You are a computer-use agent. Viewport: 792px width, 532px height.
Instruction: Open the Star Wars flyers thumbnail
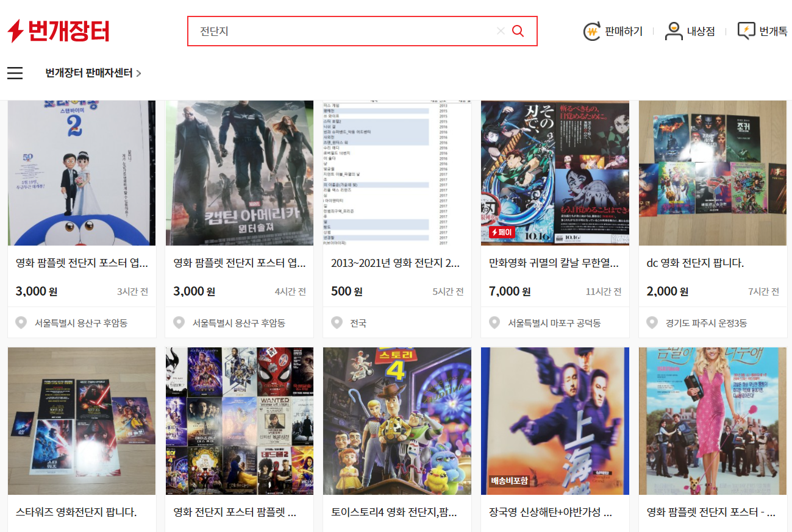click(82, 421)
